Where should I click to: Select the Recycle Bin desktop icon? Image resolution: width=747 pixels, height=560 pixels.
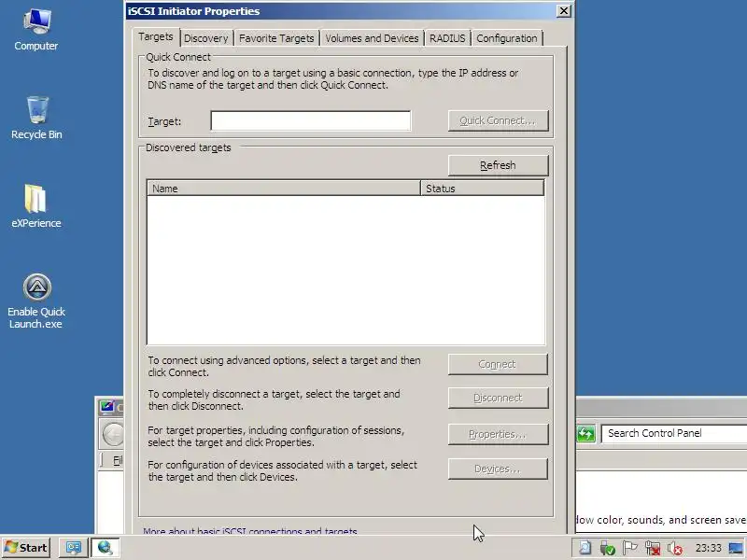coord(36,118)
